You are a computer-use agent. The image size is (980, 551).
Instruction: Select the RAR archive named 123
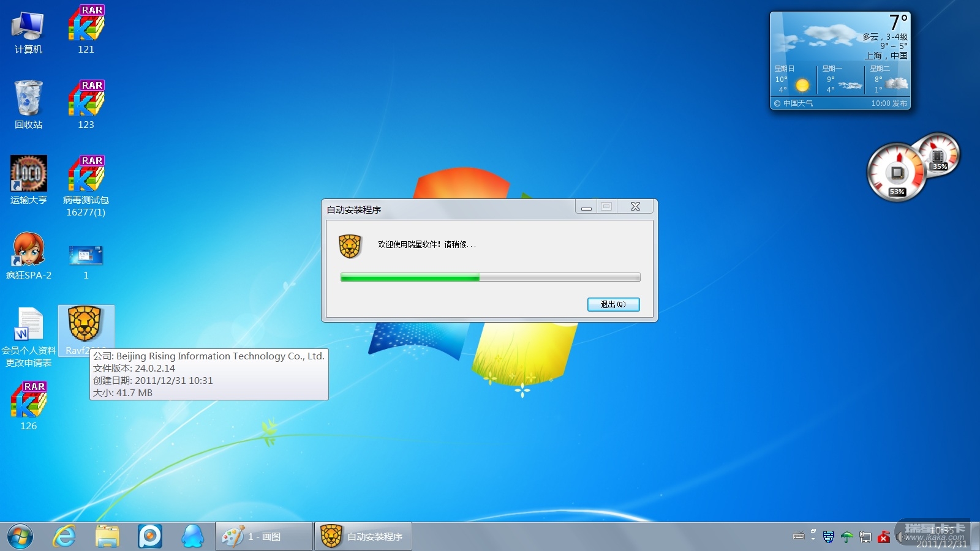[x=86, y=105]
